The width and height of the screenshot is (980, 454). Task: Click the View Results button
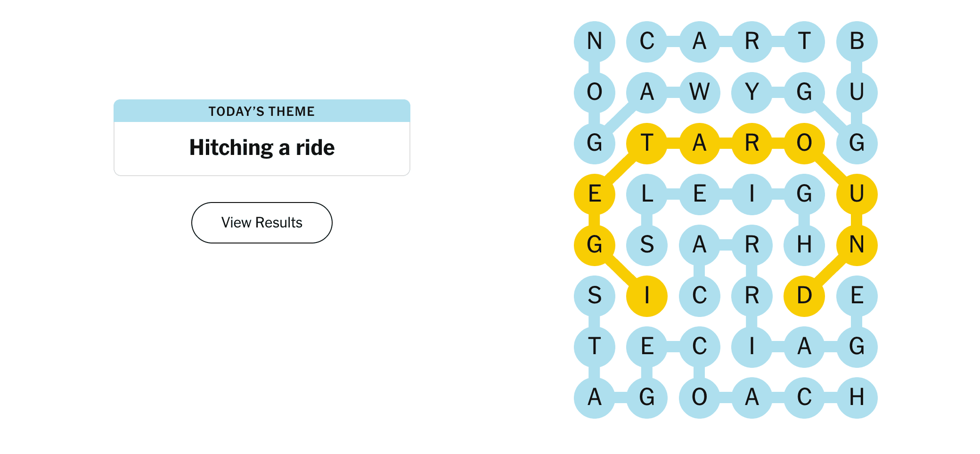(x=262, y=223)
